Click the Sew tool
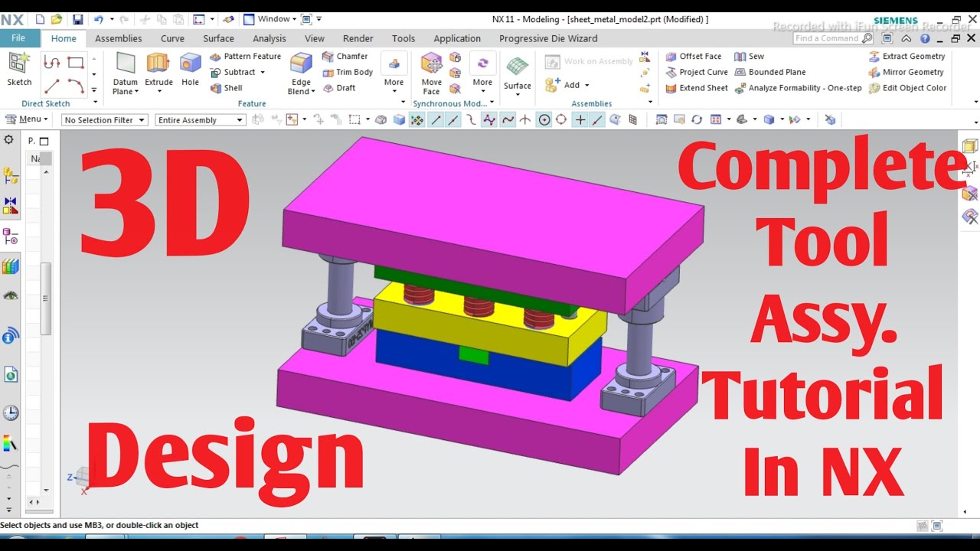The height and width of the screenshot is (551, 980). 749,56
